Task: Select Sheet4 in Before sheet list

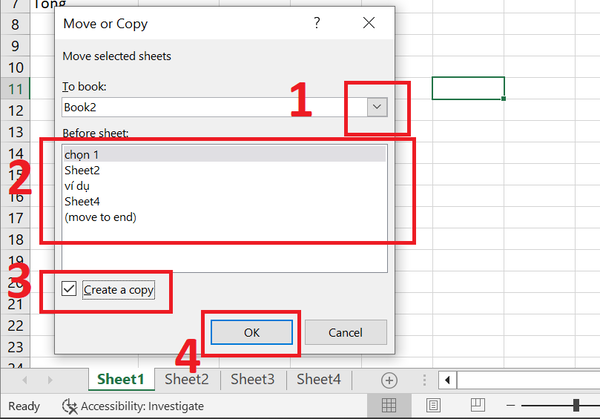Action: click(225, 202)
